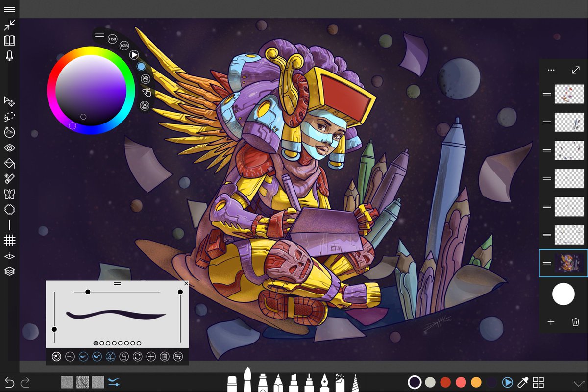Expand the layers panel to fullscreen

coord(575,70)
